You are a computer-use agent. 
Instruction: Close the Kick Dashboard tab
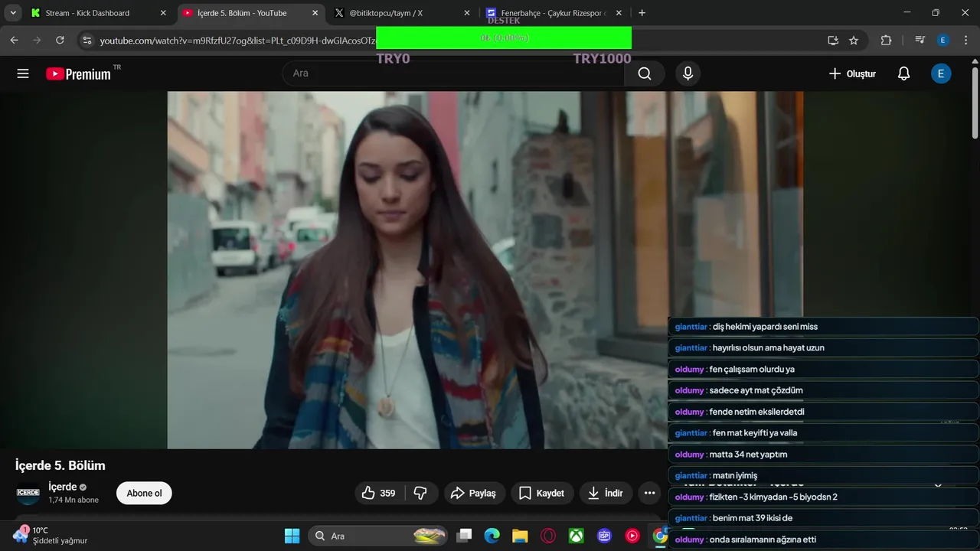163,13
